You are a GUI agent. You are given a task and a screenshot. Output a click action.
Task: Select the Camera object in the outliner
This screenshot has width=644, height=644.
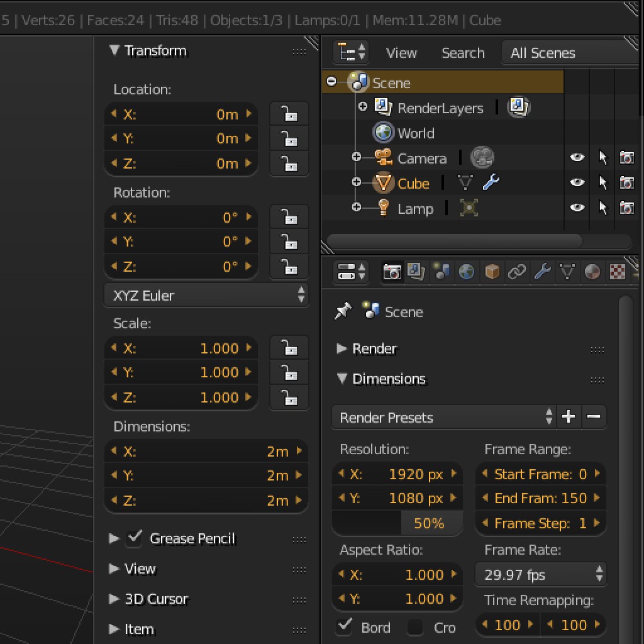pos(422,158)
